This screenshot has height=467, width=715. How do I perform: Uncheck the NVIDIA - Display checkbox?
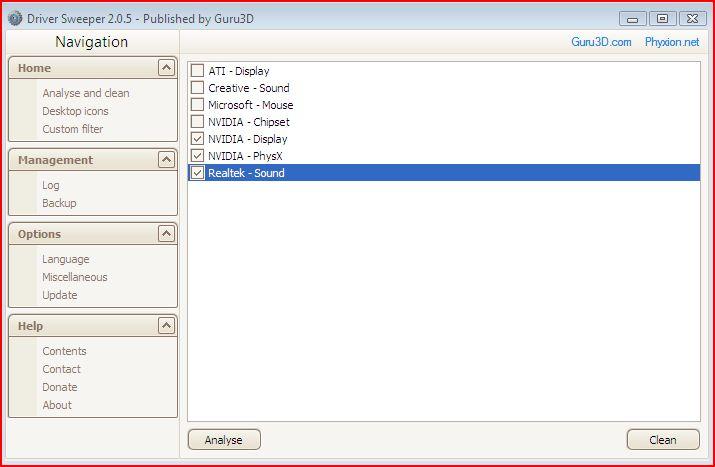tap(197, 139)
